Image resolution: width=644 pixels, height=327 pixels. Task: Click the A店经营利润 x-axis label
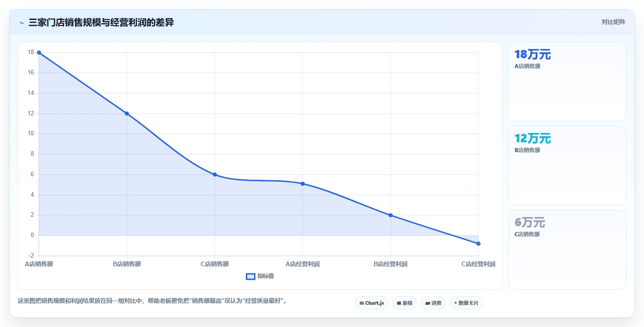coord(303,264)
